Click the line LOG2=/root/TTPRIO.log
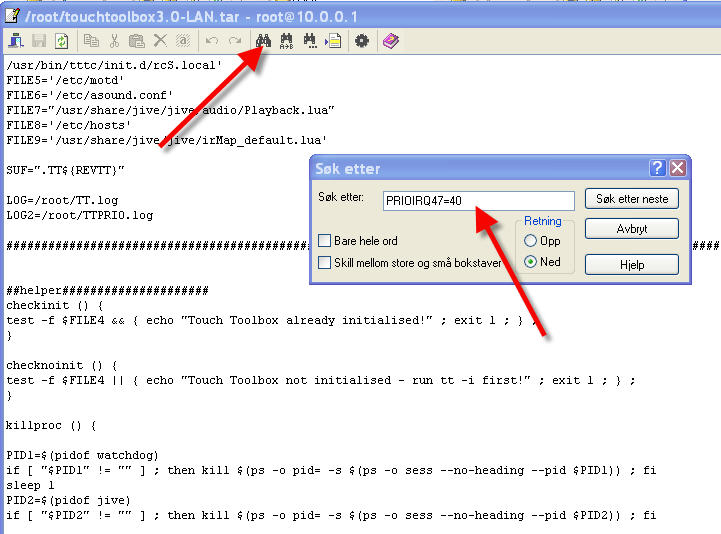 pyautogui.click(x=80, y=215)
